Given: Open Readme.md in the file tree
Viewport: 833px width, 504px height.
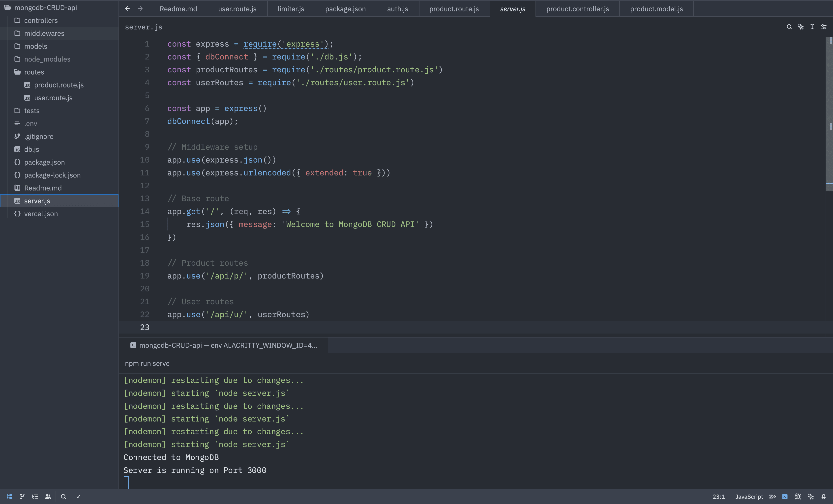Looking at the screenshot, I should [x=59, y=188].
